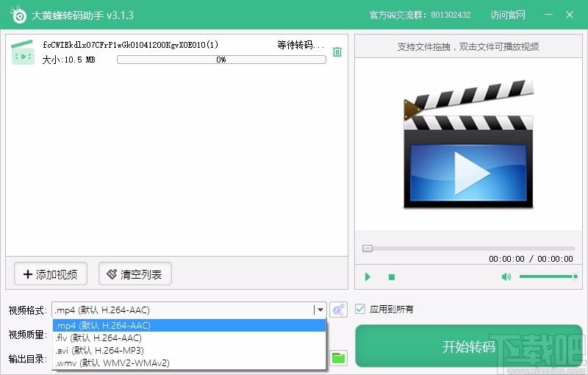Click the 官方QQ交流群 number text

(x=420, y=15)
